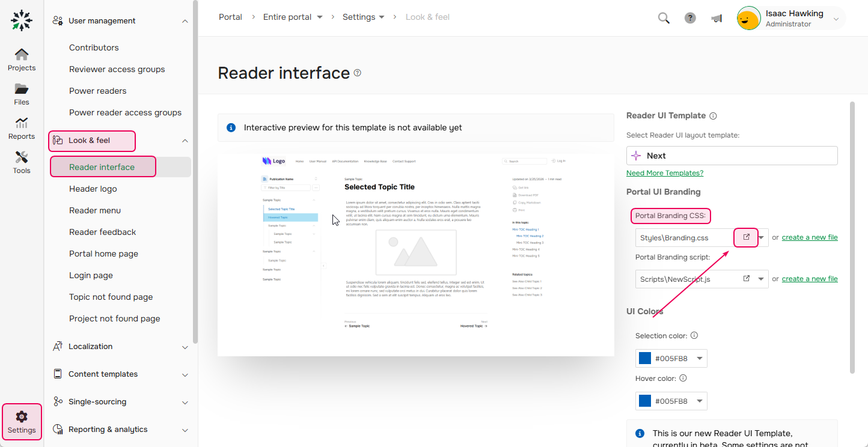Expand the Content templates section

[x=185, y=374]
